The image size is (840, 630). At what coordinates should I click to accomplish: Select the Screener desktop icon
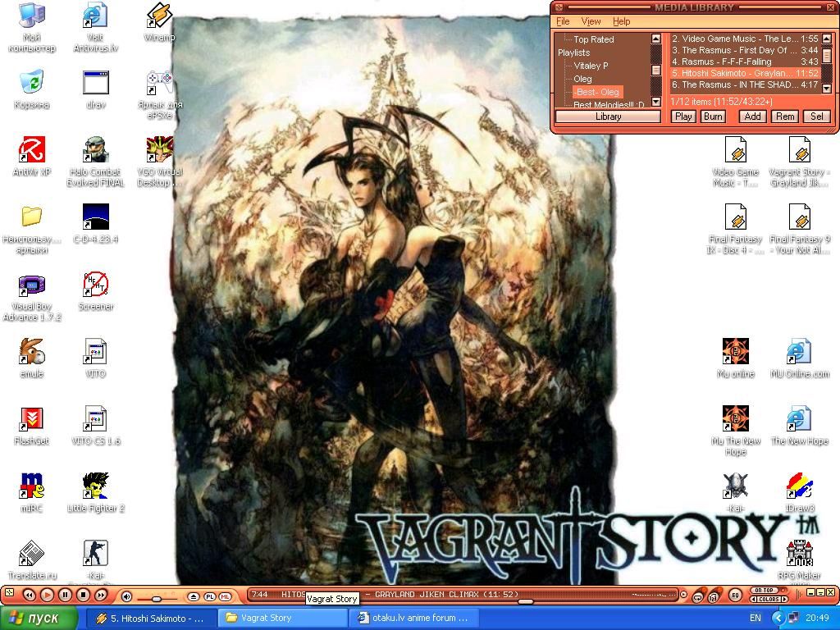click(x=96, y=291)
